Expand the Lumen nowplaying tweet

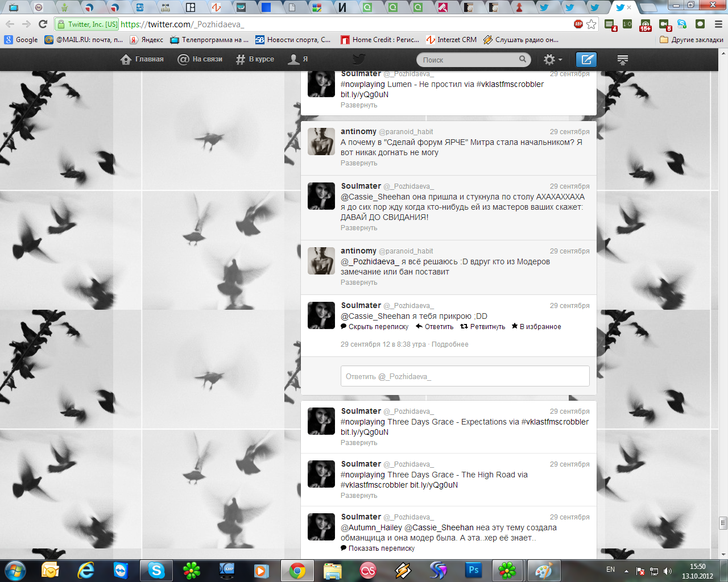(x=359, y=105)
